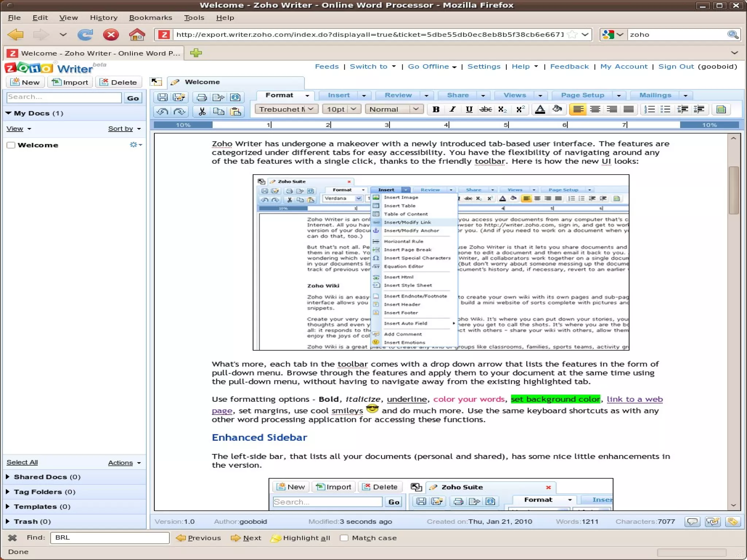Click Firefox Home button
This screenshot has height=560, width=747.
(137, 35)
